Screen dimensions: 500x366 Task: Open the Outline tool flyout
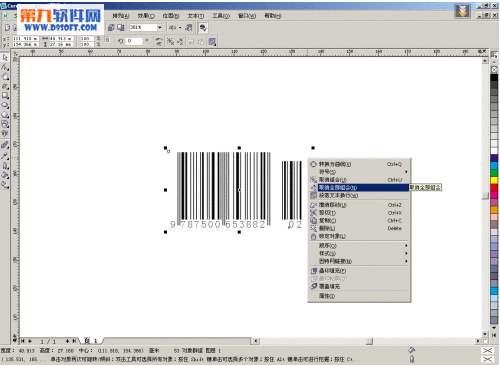tap(5, 165)
